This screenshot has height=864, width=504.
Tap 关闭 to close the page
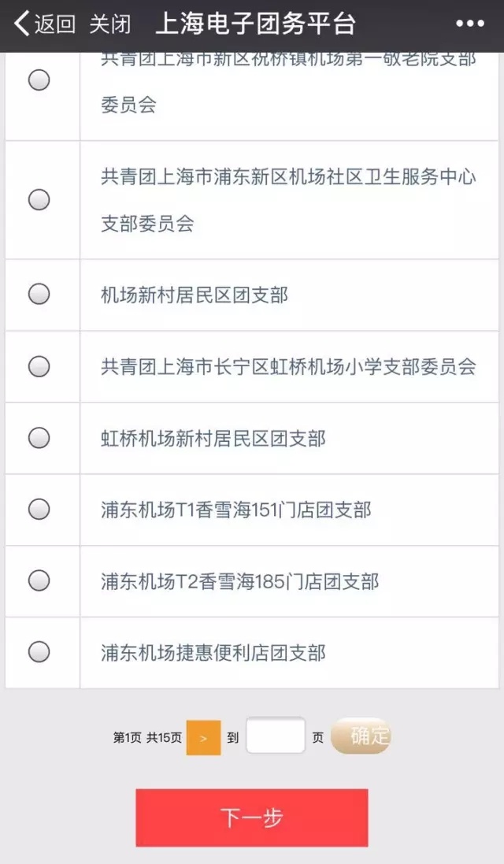click(110, 23)
